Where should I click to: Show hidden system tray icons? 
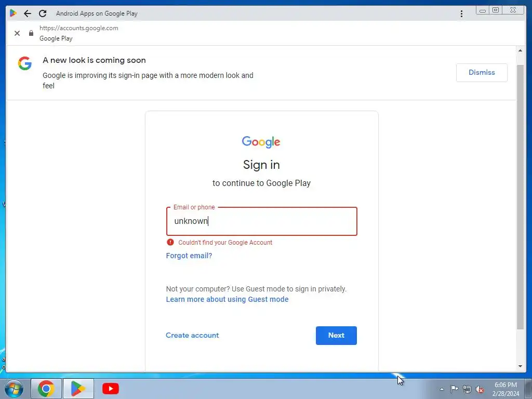[442, 389]
